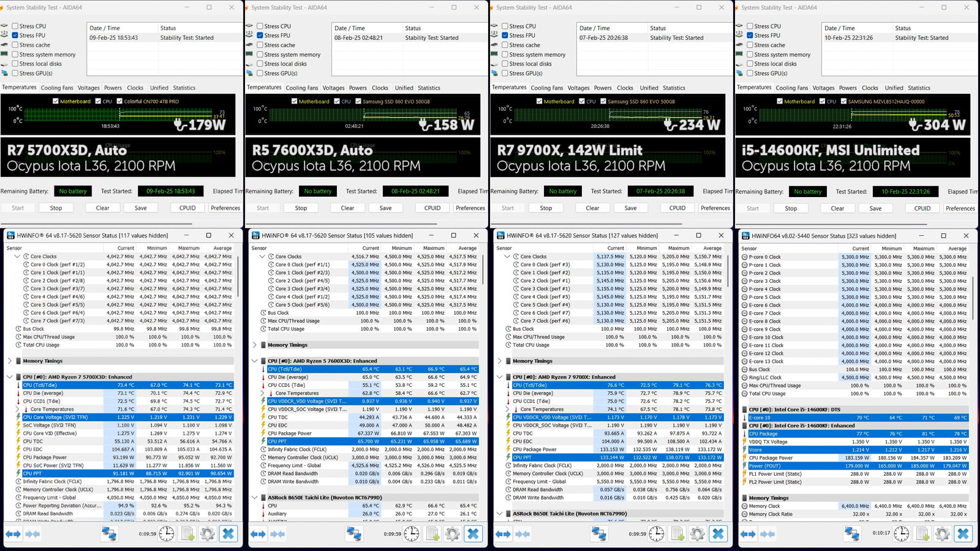This screenshot has height=551, width=980.
Task: Click logging sheet icon in 14600KF HWiNFO64 window
Action: tap(922, 534)
